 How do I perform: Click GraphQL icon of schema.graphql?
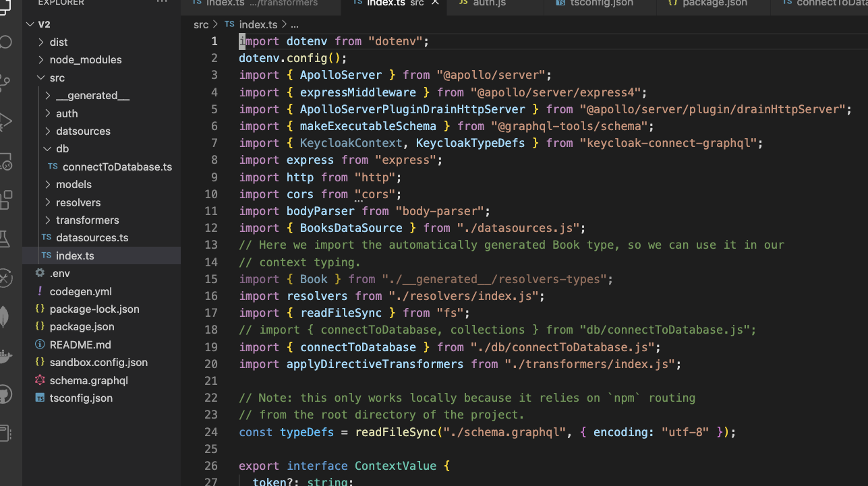(40, 380)
